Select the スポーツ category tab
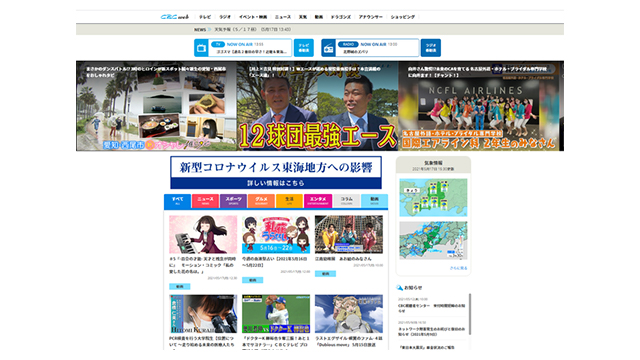640x360 pixels. pos(233,201)
